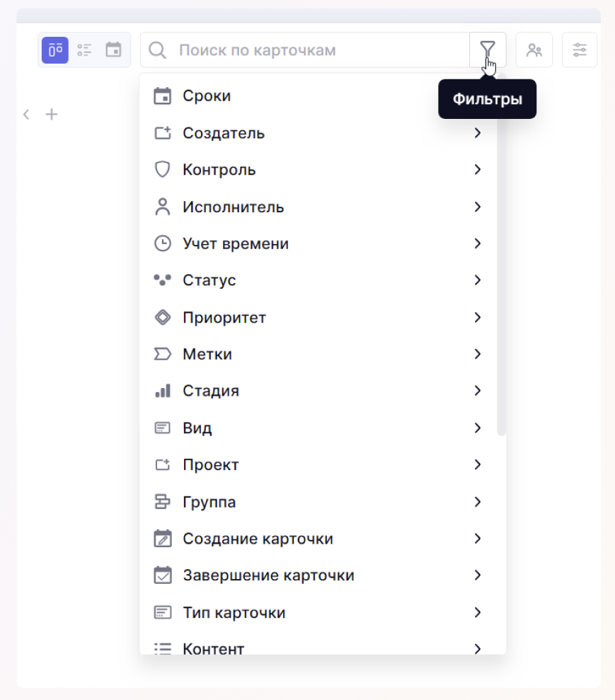Click the plus icon to add
Viewport: 615px width, 700px height.
tap(52, 114)
